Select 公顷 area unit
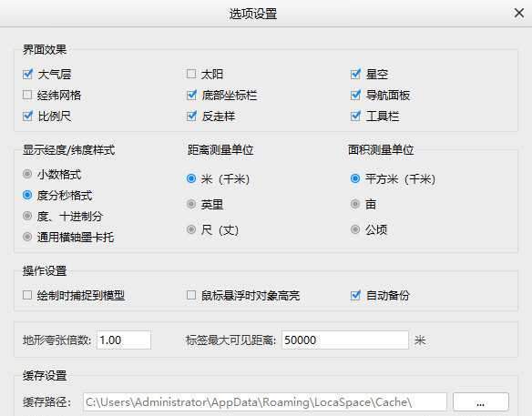The image size is (532, 416). click(355, 229)
